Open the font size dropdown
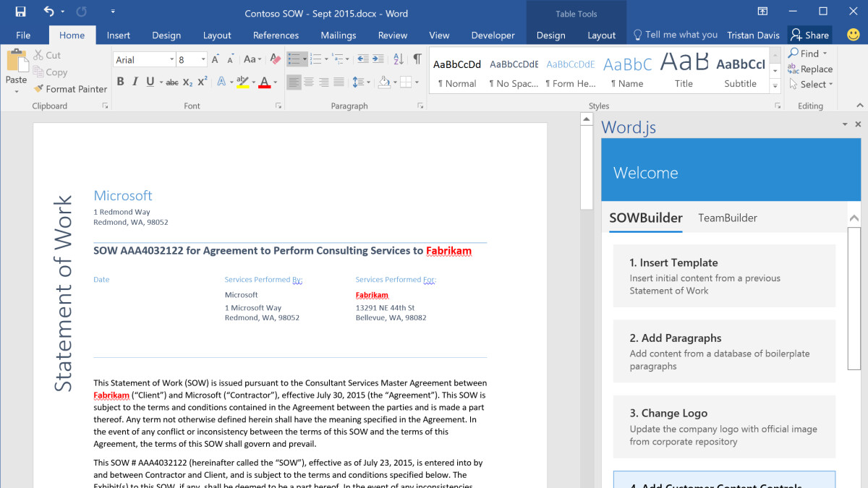The height and width of the screenshot is (488, 868). point(203,60)
